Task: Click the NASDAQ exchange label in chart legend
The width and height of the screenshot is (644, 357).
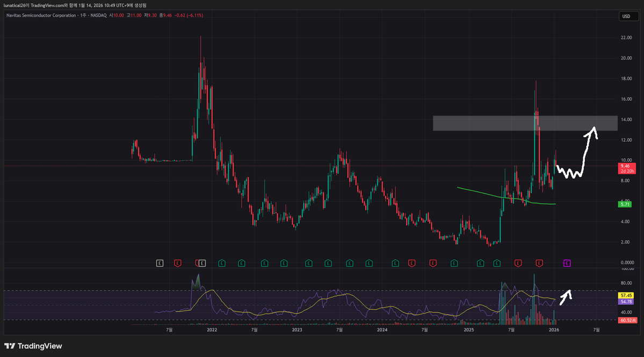Action: click(x=98, y=15)
